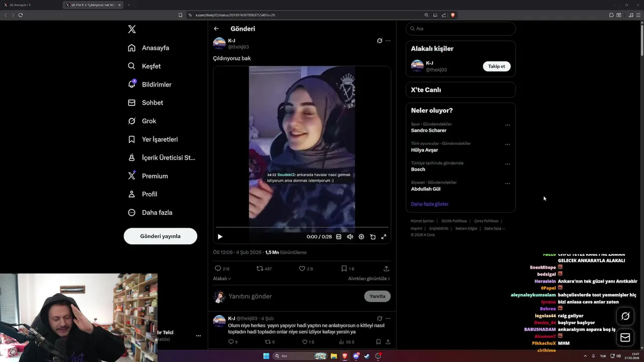Click the Gönderi yayınla button
The height and width of the screenshot is (362, 644).
click(160, 236)
